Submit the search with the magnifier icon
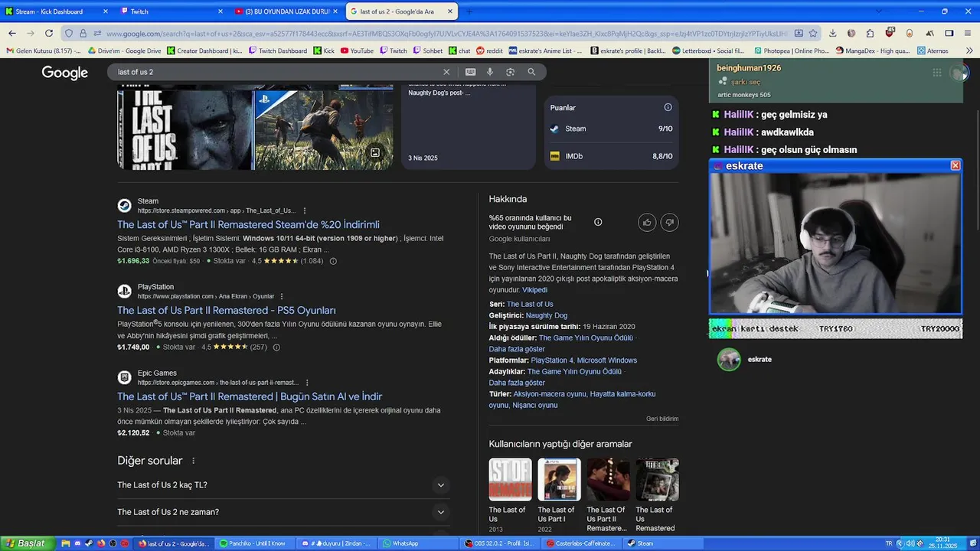The height and width of the screenshot is (551, 980). pyautogui.click(x=531, y=72)
